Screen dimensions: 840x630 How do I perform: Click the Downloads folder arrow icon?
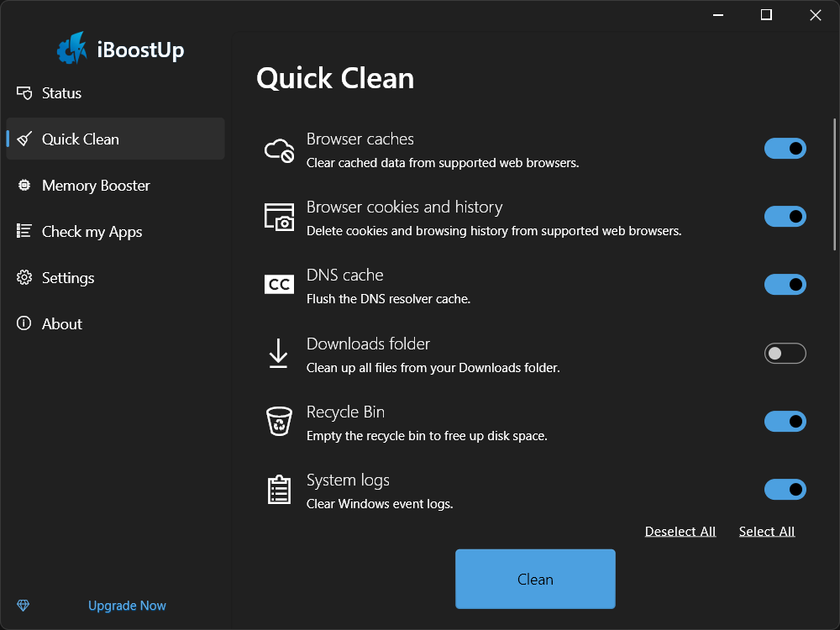coord(279,354)
